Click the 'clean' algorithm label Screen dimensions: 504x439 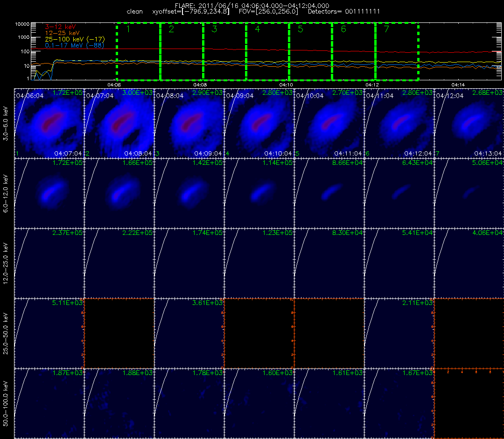[x=135, y=12]
